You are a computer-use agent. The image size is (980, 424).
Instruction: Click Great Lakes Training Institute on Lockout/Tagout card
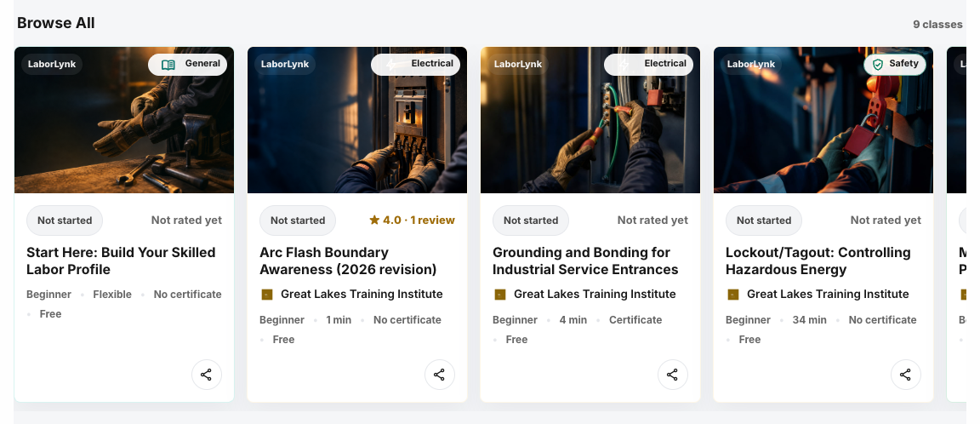coord(828,295)
